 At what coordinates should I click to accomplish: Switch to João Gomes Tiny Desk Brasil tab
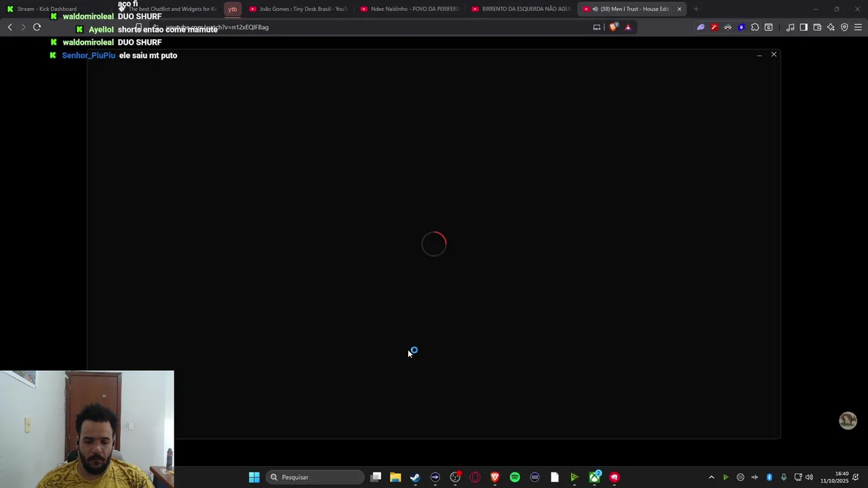pyautogui.click(x=298, y=9)
